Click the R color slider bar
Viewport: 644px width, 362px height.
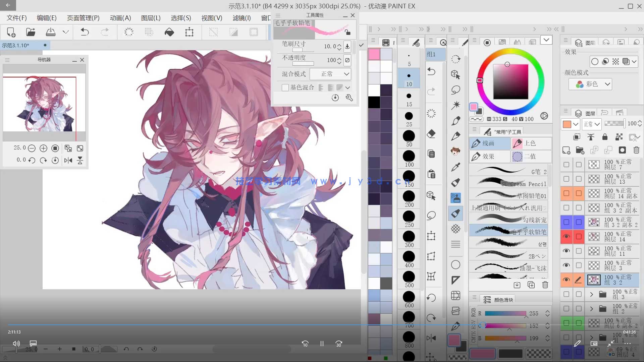pos(505,313)
